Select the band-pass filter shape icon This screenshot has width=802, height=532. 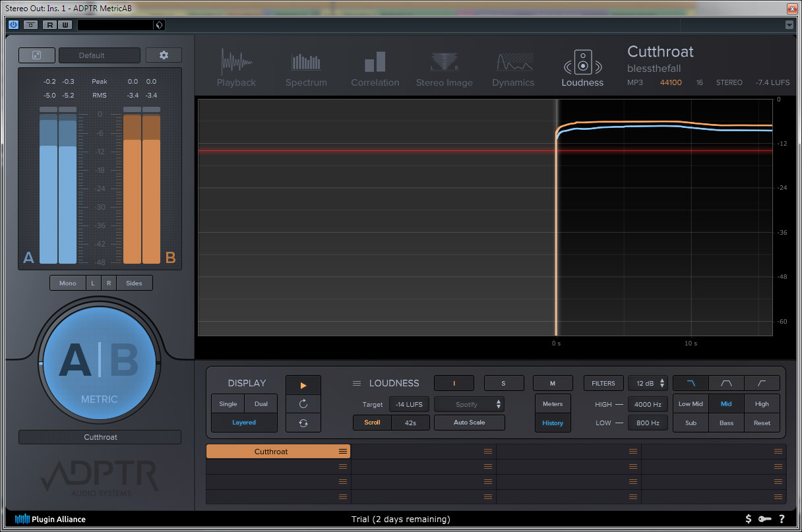[726, 383]
